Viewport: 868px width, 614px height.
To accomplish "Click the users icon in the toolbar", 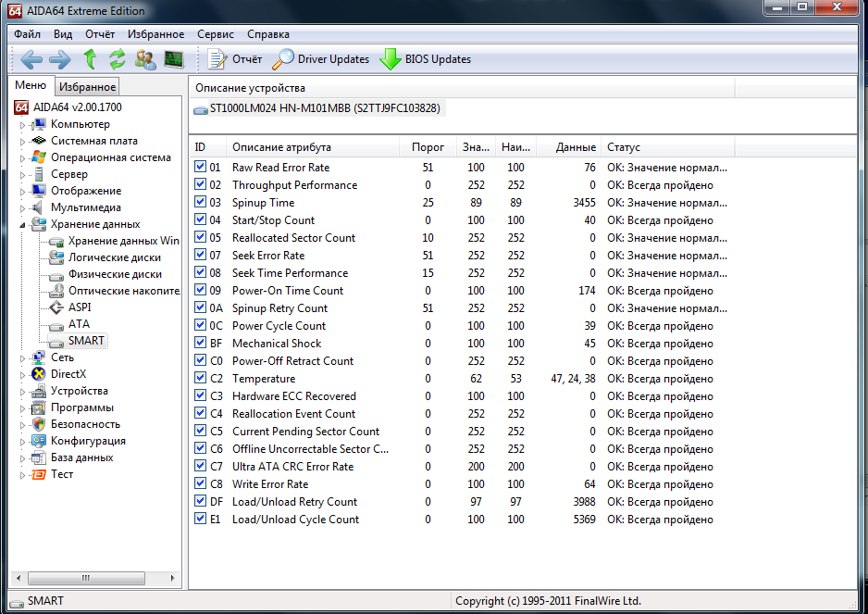I will pyautogui.click(x=145, y=59).
